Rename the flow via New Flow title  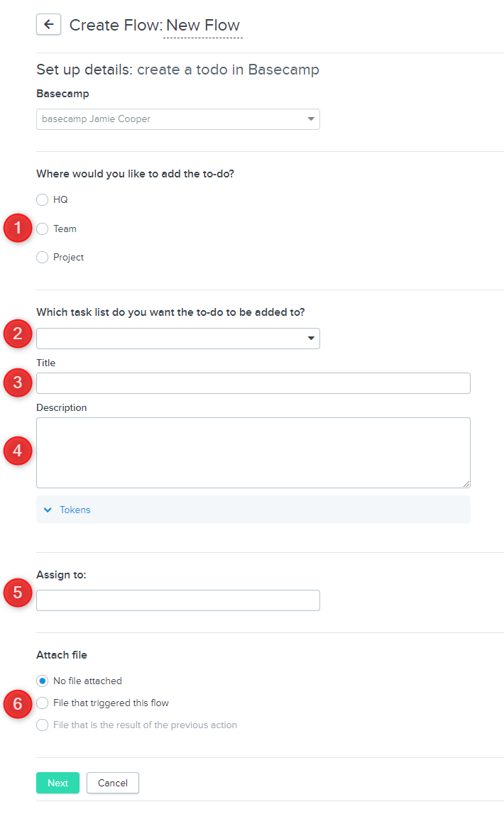pos(203,26)
